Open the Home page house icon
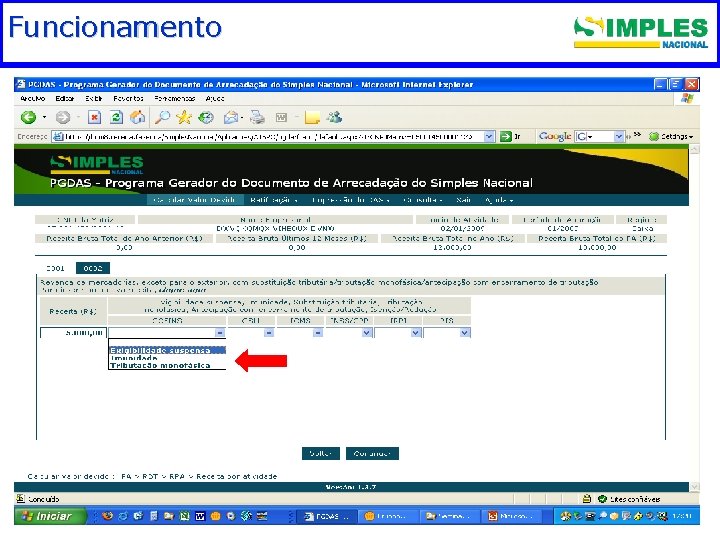The width and height of the screenshot is (720, 540). [137, 118]
